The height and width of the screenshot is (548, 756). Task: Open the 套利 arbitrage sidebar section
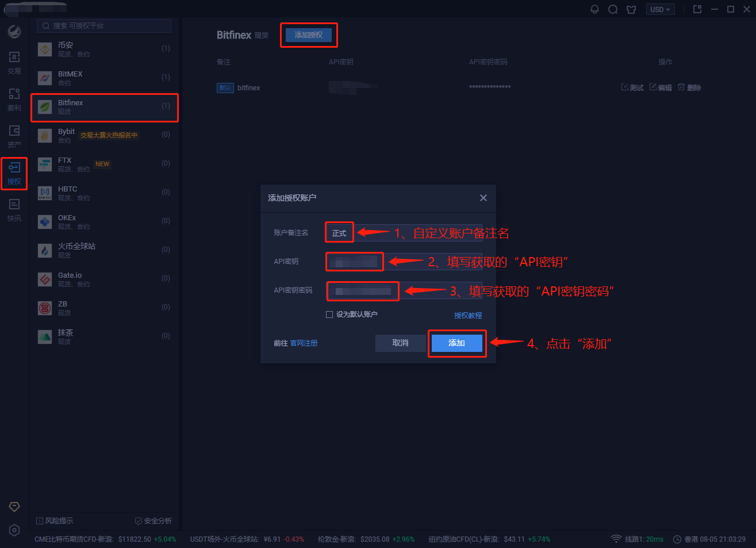[x=14, y=100]
